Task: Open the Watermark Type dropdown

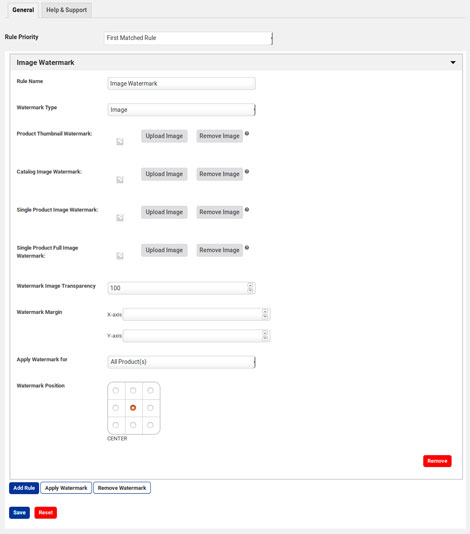Action: click(x=182, y=110)
